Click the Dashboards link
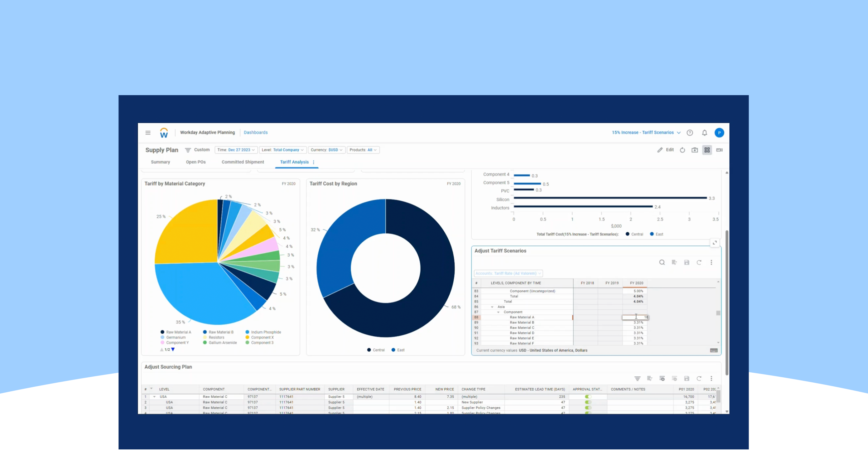 pos(255,133)
